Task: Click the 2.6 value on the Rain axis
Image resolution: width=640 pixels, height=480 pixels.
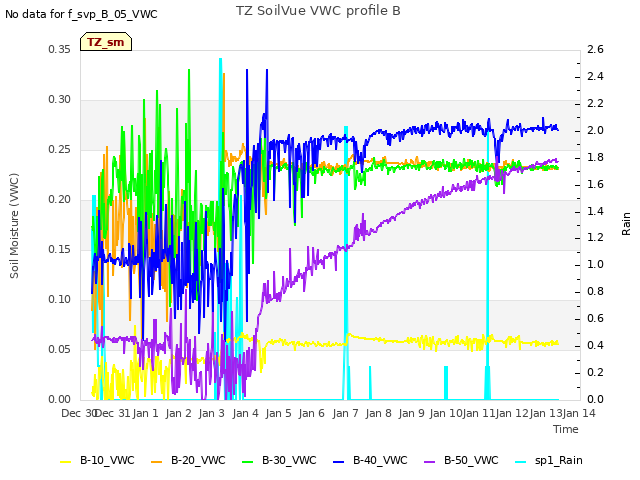Action: click(x=595, y=49)
